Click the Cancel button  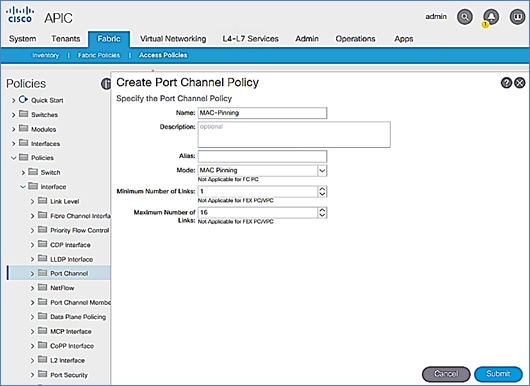coord(446,374)
